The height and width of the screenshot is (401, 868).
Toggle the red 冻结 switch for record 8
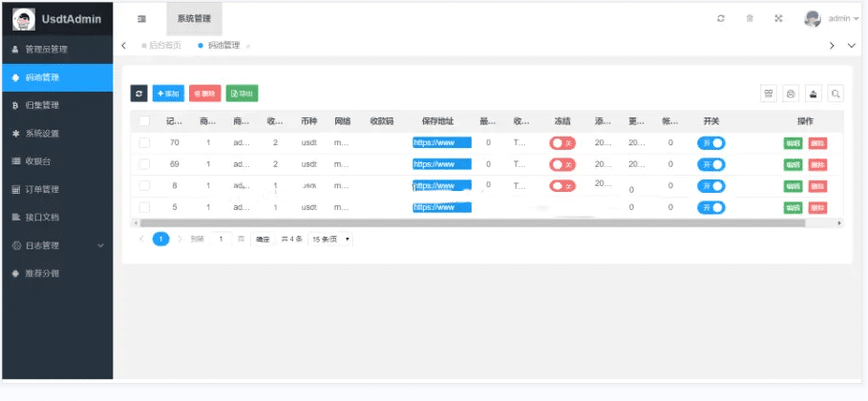562,186
